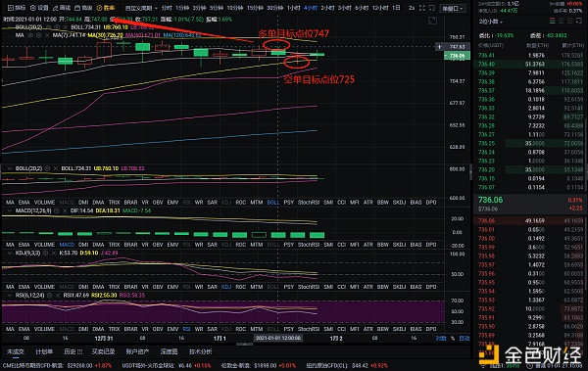Collapse the RSI(6,12,24) panel chevron
Image resolution: width=588 pixels, height=371 pixels.
10,296
